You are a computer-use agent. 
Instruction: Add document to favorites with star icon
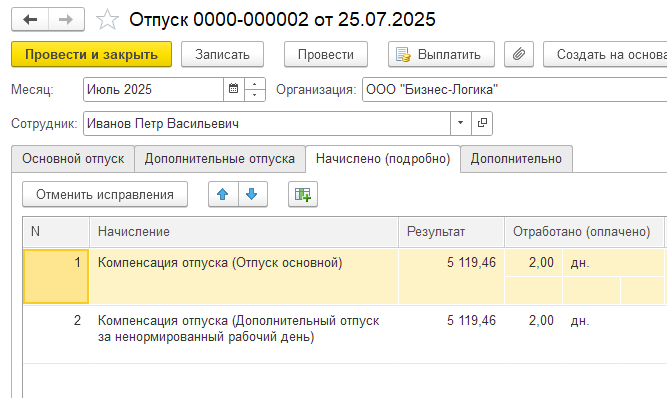click(x=107, y=20)
